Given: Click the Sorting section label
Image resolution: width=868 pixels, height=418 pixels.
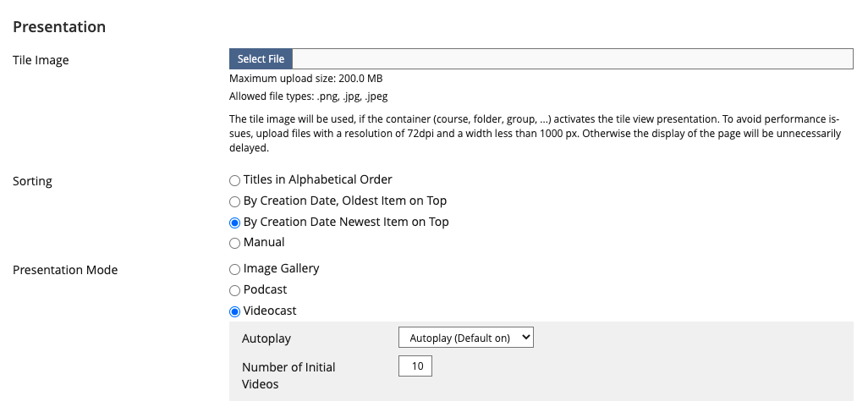Looking at the screenshot, I should [32, 181].
